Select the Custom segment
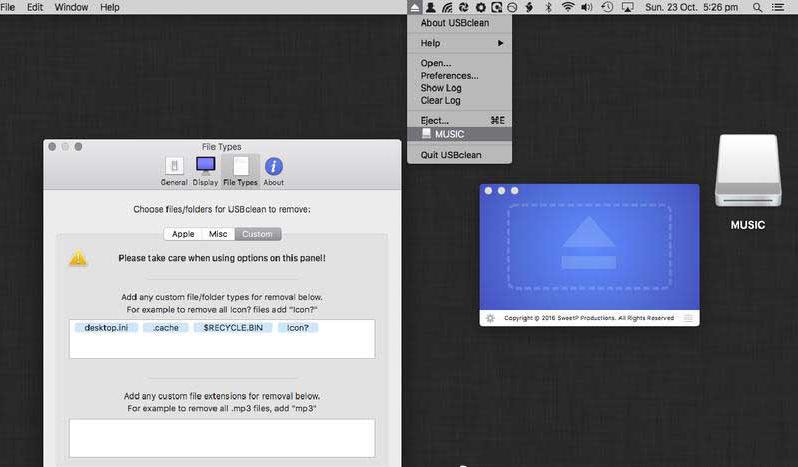This screenshot has height=467, width=798. tap(257, 234)
